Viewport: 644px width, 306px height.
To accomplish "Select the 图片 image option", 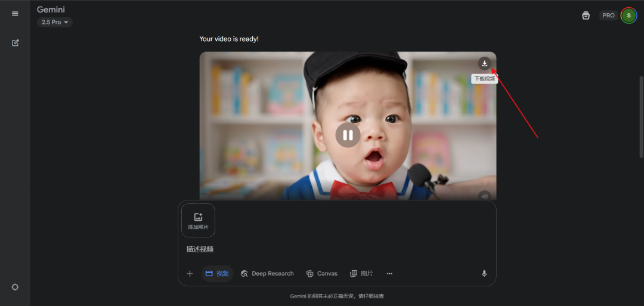I will click(361, 274).
